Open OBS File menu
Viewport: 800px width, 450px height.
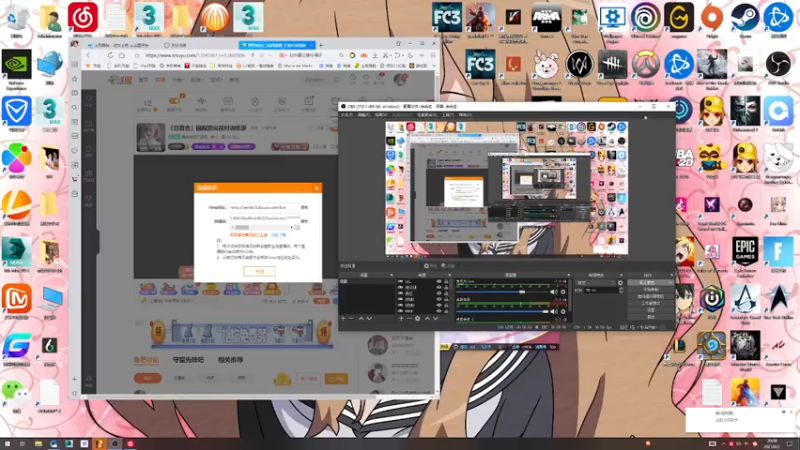coord(346,115)
